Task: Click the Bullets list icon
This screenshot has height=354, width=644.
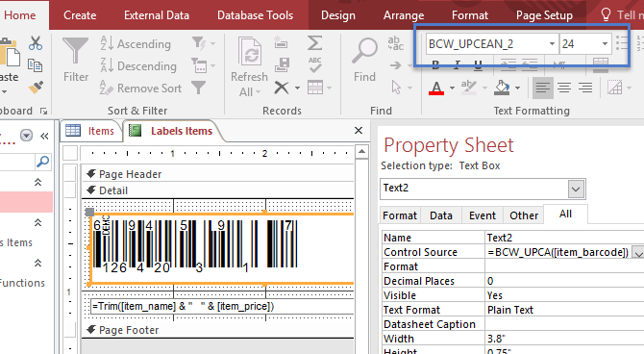Action: 622,42
